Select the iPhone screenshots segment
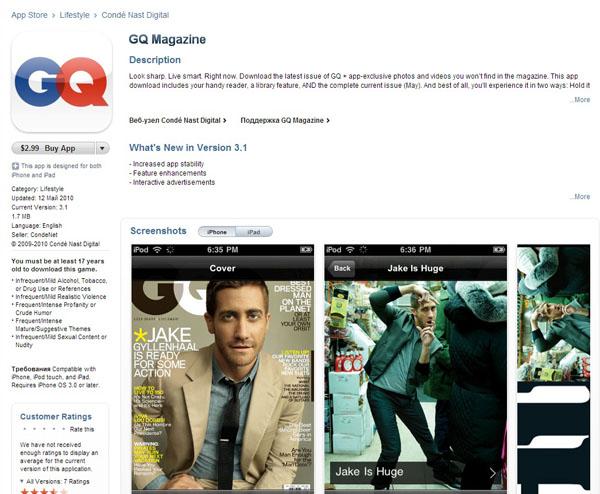The image size is (600, 494). coord(217,232)
